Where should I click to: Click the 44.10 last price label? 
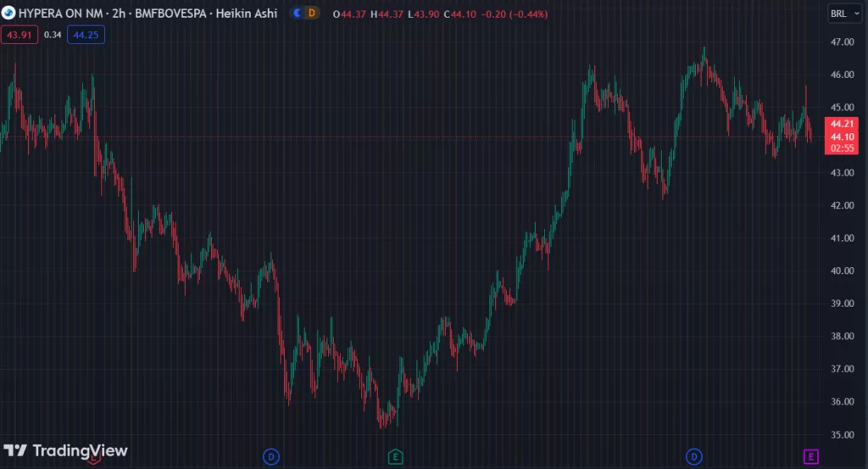842,137
